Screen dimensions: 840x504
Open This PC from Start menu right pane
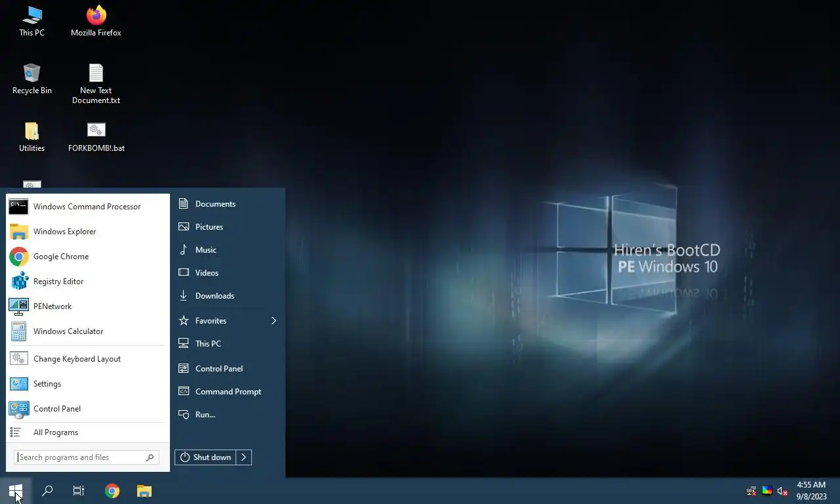click(228, 344)
